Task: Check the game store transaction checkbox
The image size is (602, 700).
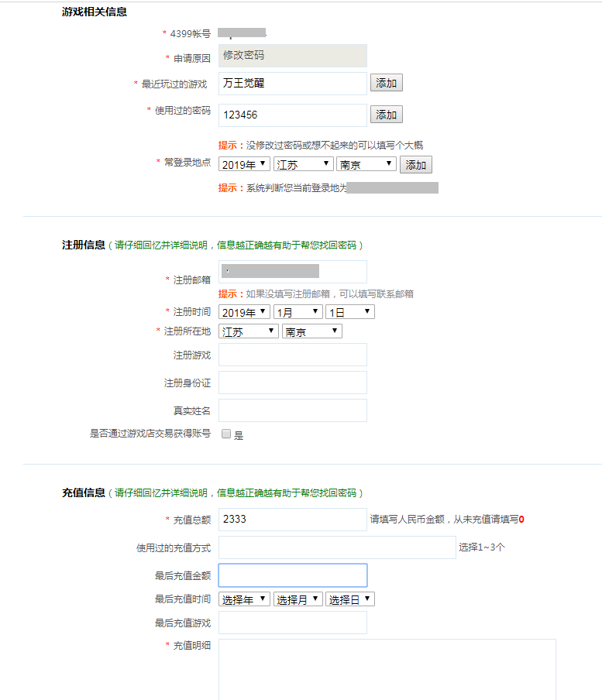Action: point(226,434)
